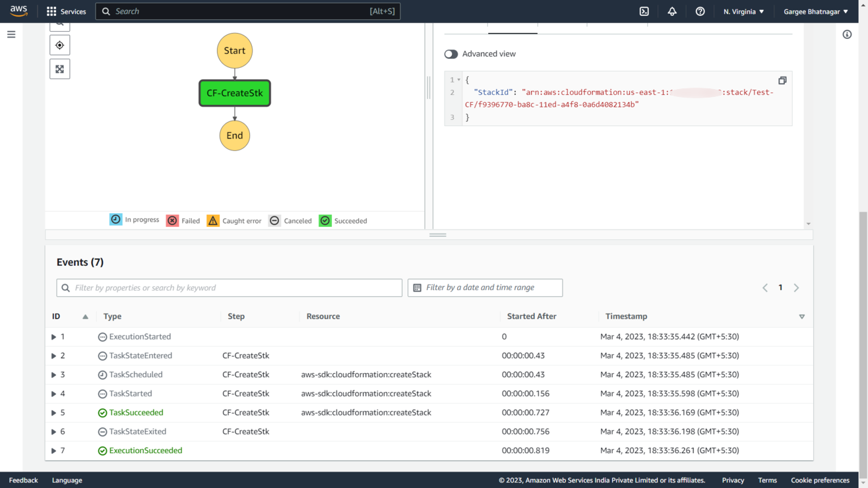Open the info panel icon
This screenshot has height=488, width=868.
(x=847, y=34)
